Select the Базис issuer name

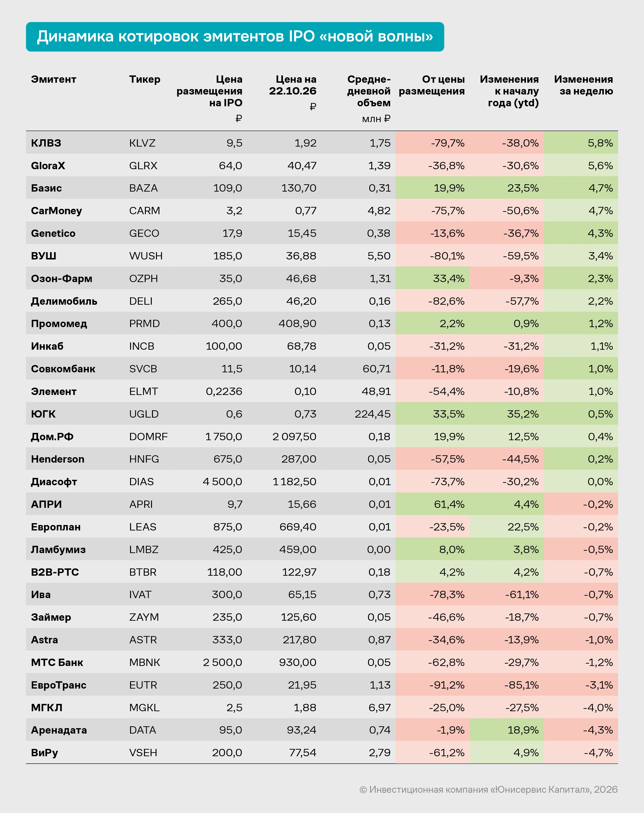[x=46, y=188]
